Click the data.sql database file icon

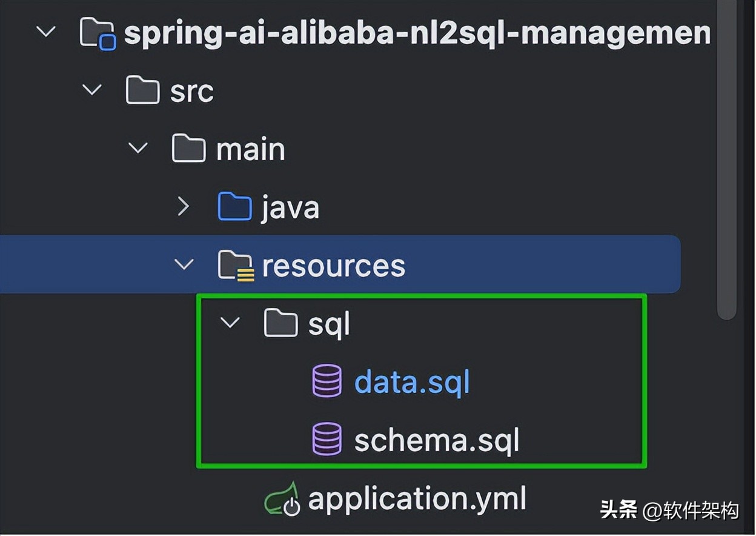(327, 382)
